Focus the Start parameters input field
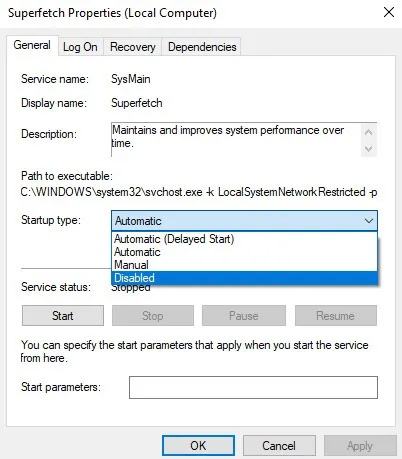 253,387
